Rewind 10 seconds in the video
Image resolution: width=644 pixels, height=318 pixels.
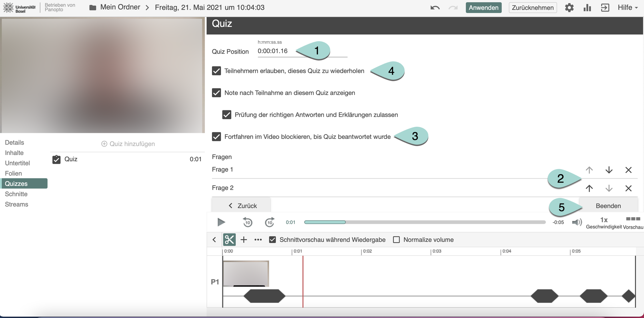point(247,222)
